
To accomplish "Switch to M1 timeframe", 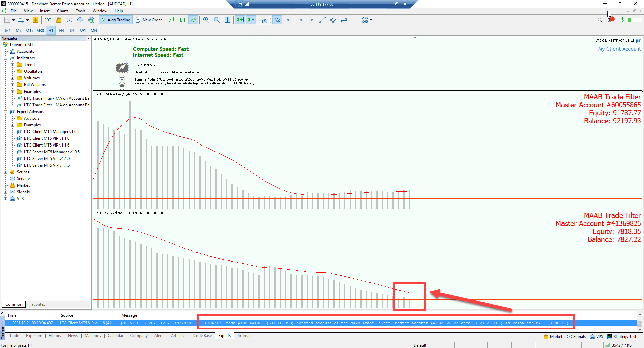I will 8,30.
